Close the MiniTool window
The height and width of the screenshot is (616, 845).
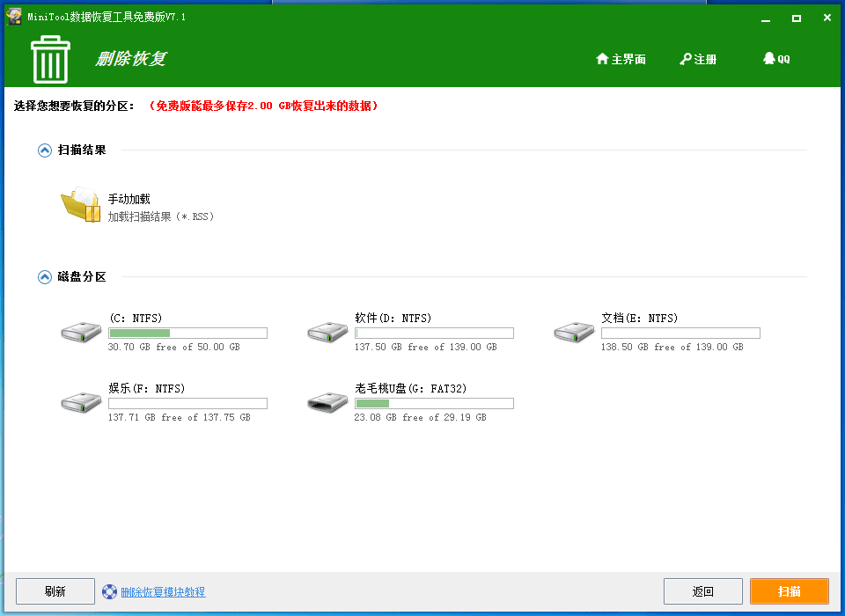coord(827,18)
